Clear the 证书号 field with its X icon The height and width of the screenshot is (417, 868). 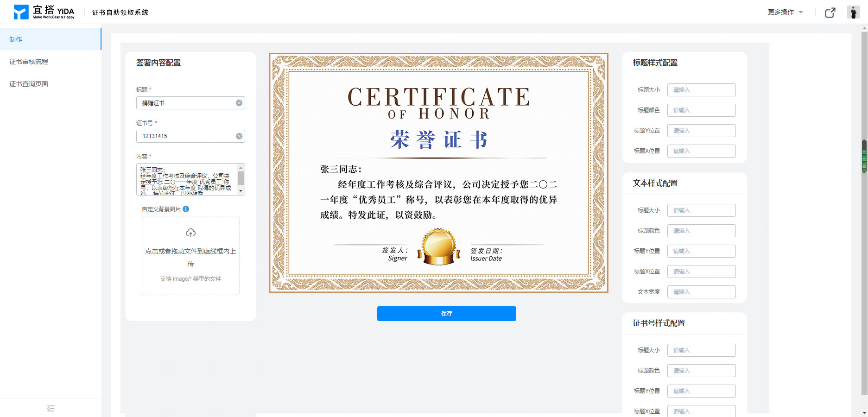click(239, 136)
